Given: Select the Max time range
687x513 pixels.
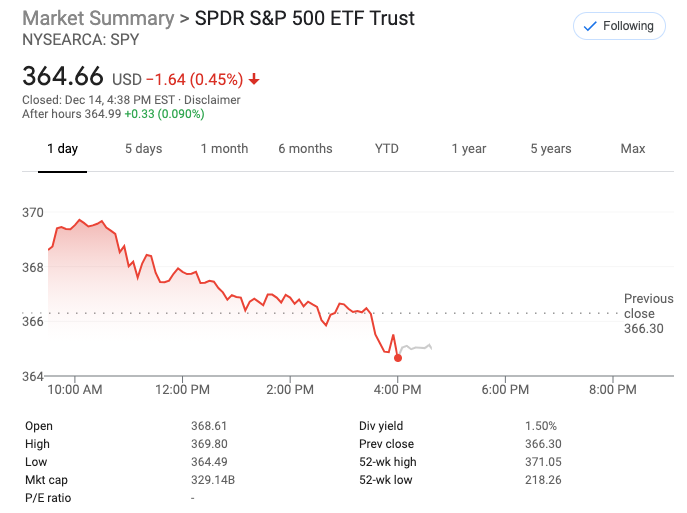Looking at the screenshot, I should [632, 149].
